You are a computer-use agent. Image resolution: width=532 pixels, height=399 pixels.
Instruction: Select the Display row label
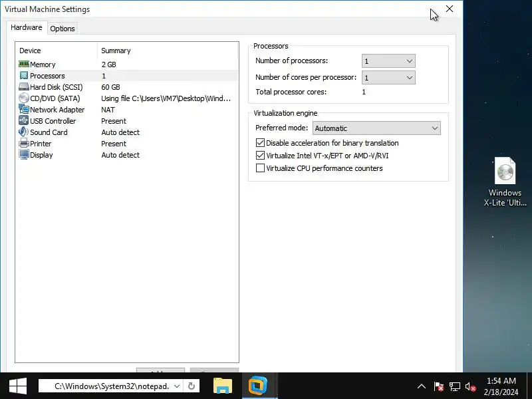click(x=41, y=155)
